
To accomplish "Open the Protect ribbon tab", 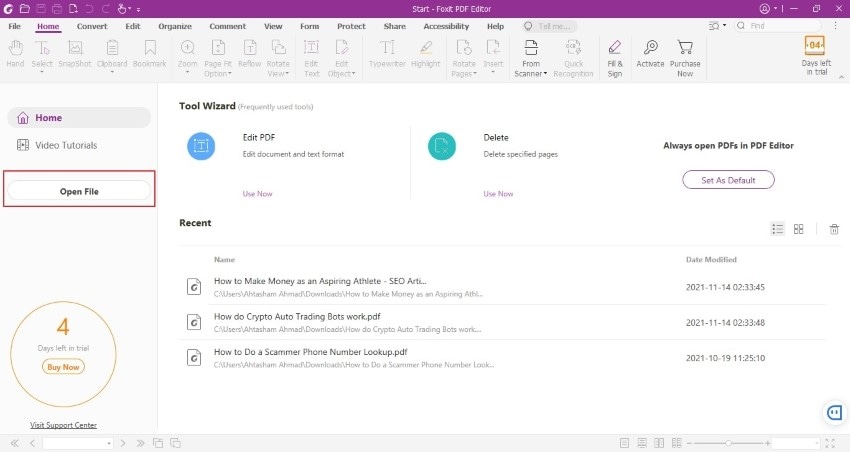I will click(351, 26).
